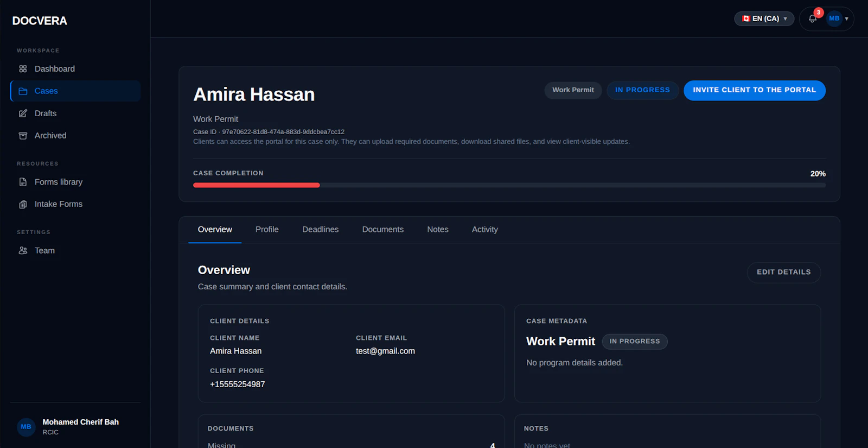Click the Forms library document icon
Screen dimensions: 868x448
tap(23, 182)
